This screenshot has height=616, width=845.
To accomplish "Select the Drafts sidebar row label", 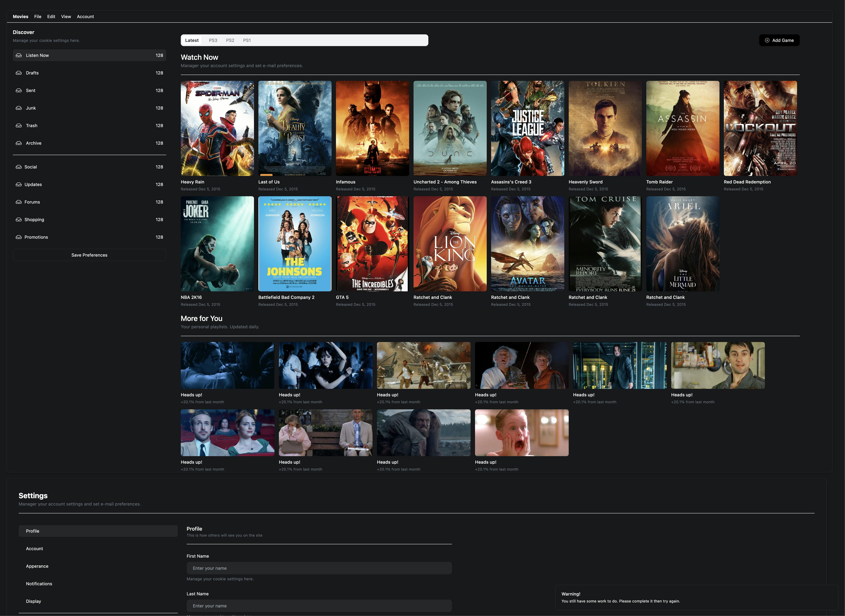I will 32,73.
